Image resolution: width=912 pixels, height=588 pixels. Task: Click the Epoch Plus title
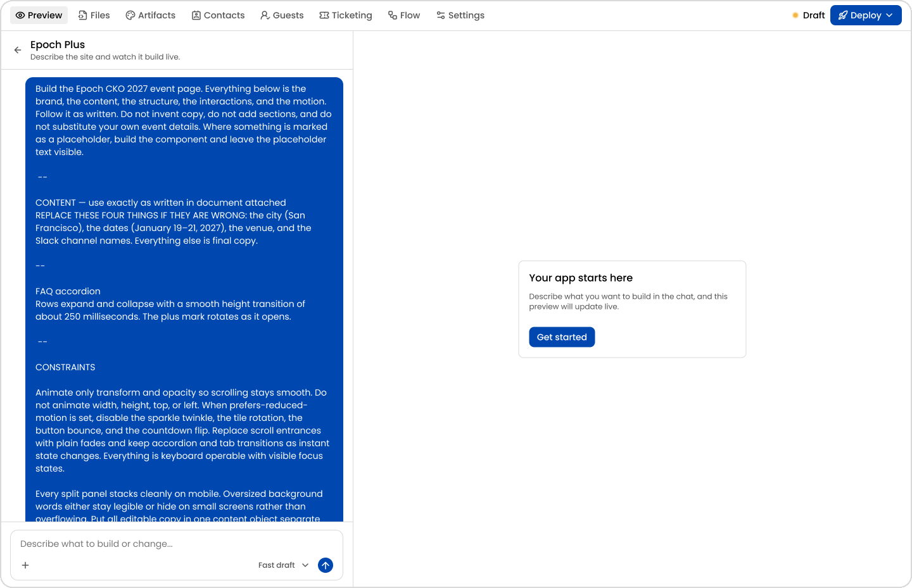point(58,44)
